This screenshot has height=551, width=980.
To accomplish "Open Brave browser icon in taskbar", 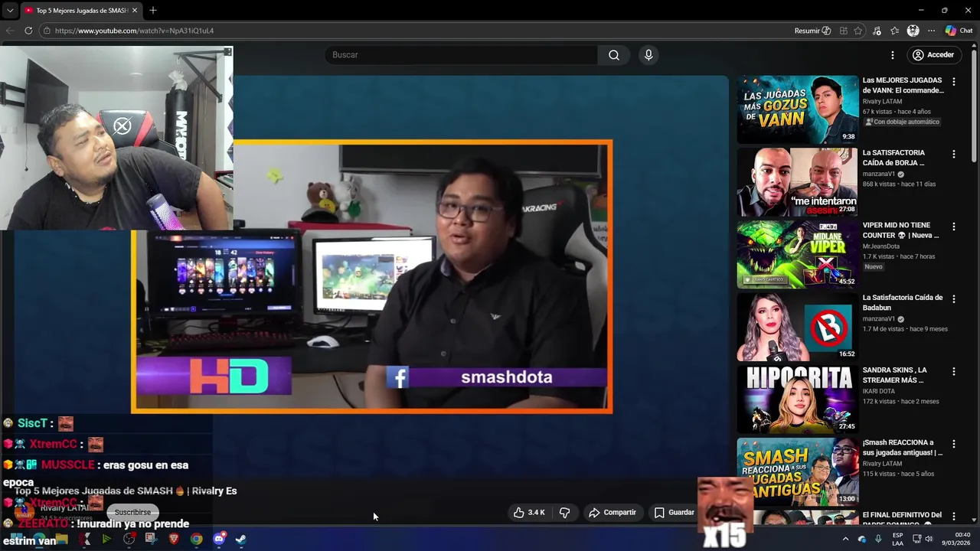I will [174, 539].
